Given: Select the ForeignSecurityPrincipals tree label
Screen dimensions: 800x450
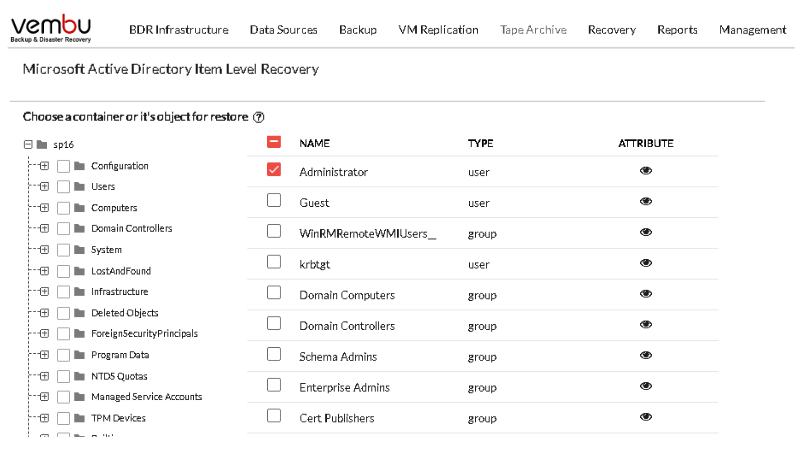Looking at the screenshot, I should click(x=144, y=333).
